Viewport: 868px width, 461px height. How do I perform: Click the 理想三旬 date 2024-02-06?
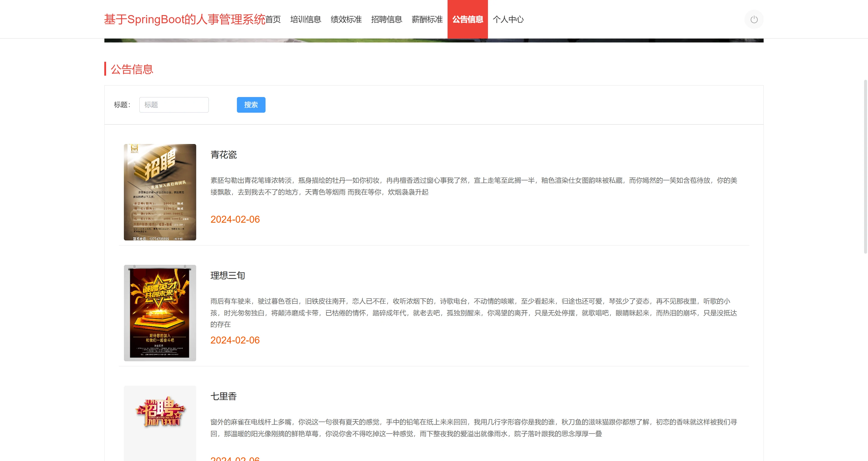(x=235, y=340)
